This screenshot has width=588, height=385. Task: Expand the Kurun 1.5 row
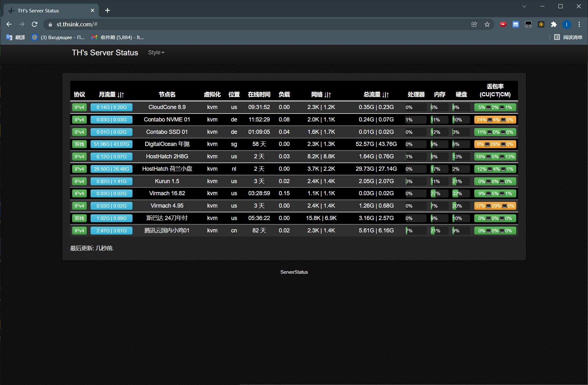click(294, 181)
